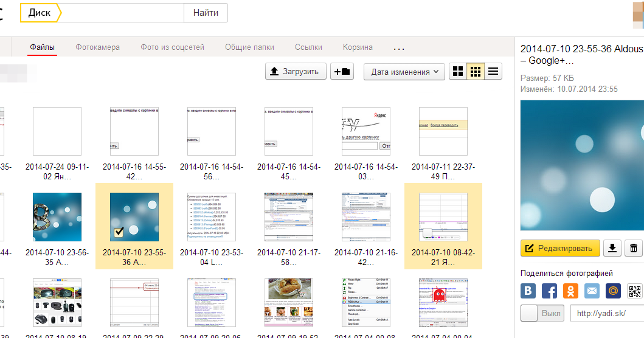Select the 2014-07-16 14-55-42 thumbnail

(134, 131)
